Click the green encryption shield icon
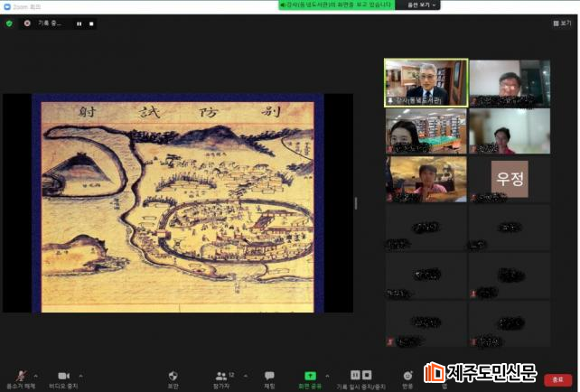This screenshot has width=580, height=392. pos(9,23)
